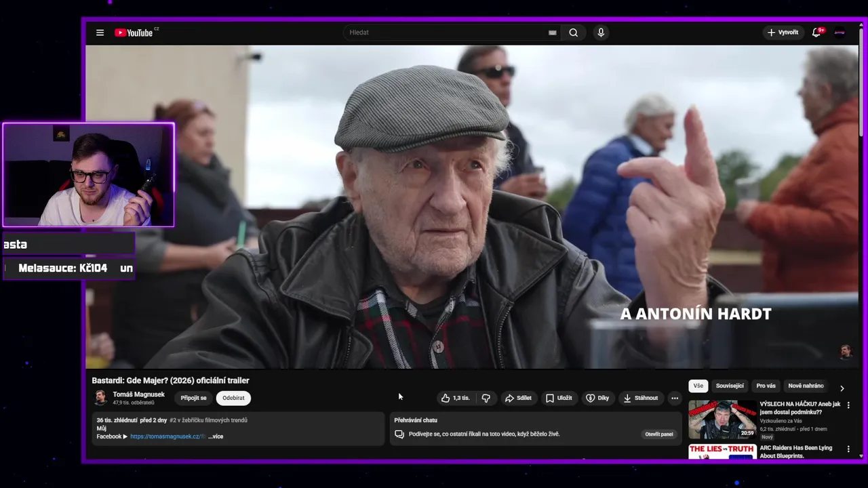The image size is (868, 488).
Task: Open the tomasmagnusek.cz link in description
Action: pyautogui.click(x=167, y=436)
